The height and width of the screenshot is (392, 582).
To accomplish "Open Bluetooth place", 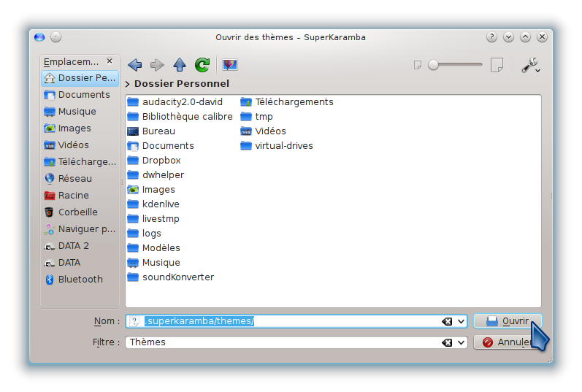I will 80,279.
